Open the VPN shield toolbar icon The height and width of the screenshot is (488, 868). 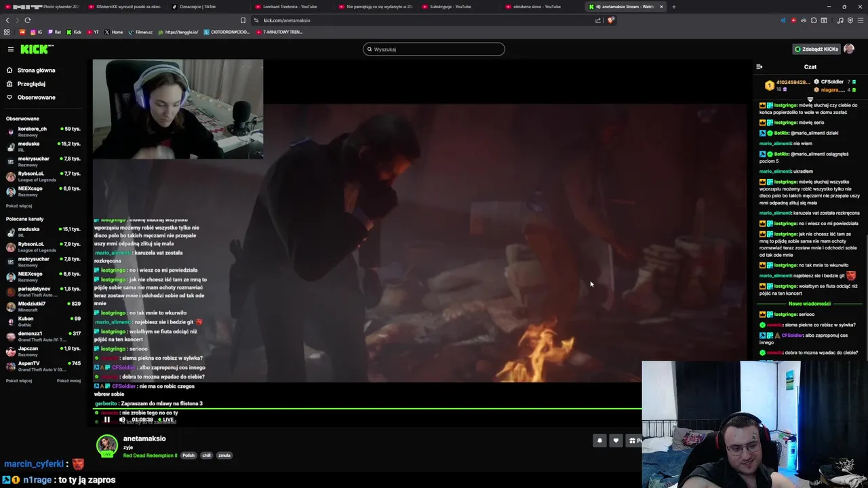pos(850,20)
